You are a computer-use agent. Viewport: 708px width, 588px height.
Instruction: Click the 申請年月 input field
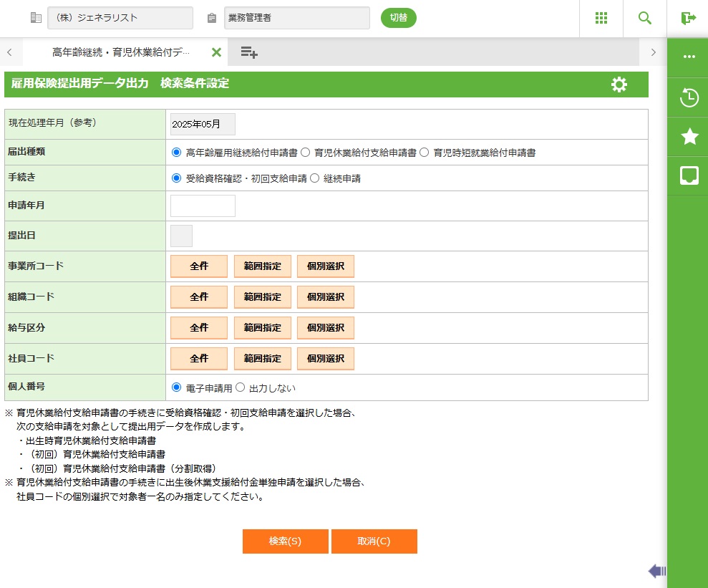[203, 206]
